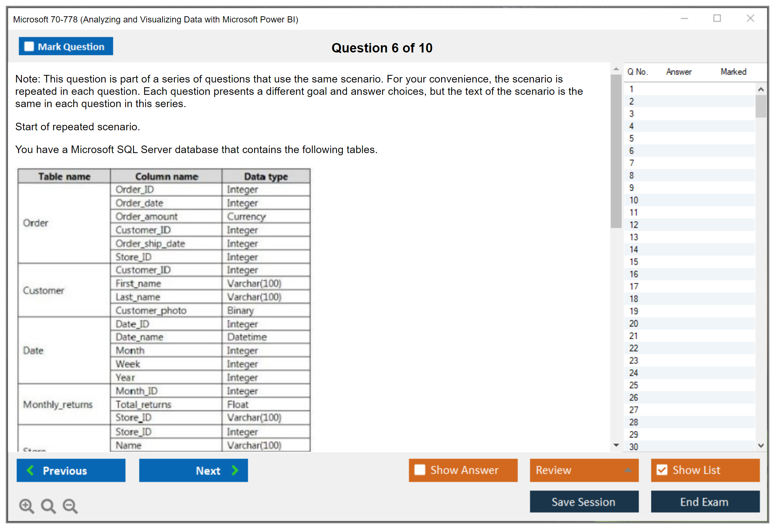Viewport: 778px width, 532px height.
Task: Click the question content vertical scrollbar
Action: 616,151
